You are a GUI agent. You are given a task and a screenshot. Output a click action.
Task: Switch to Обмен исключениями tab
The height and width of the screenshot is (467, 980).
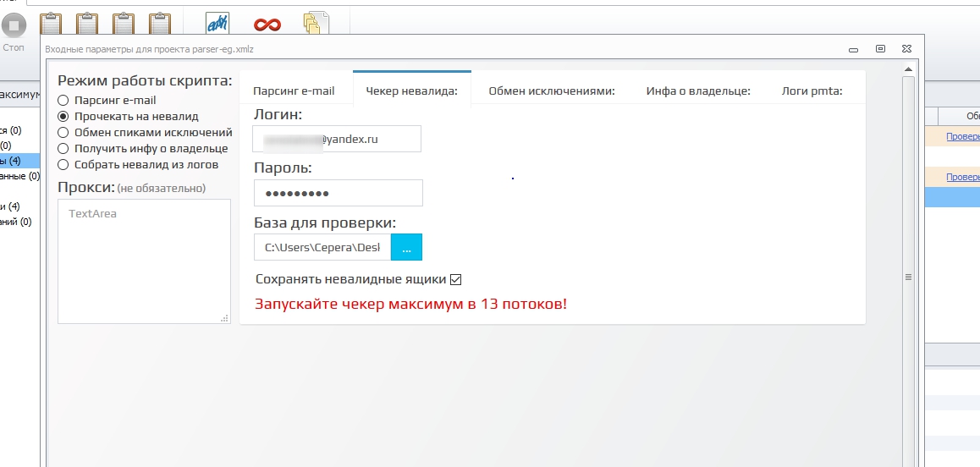pyautogui.click(x=552, y=91)
